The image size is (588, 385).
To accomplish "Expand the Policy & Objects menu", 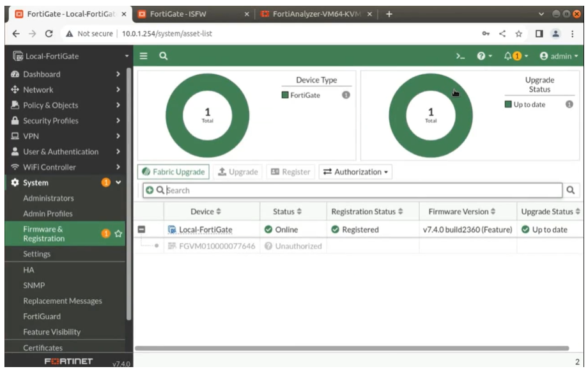I will 66,105.
